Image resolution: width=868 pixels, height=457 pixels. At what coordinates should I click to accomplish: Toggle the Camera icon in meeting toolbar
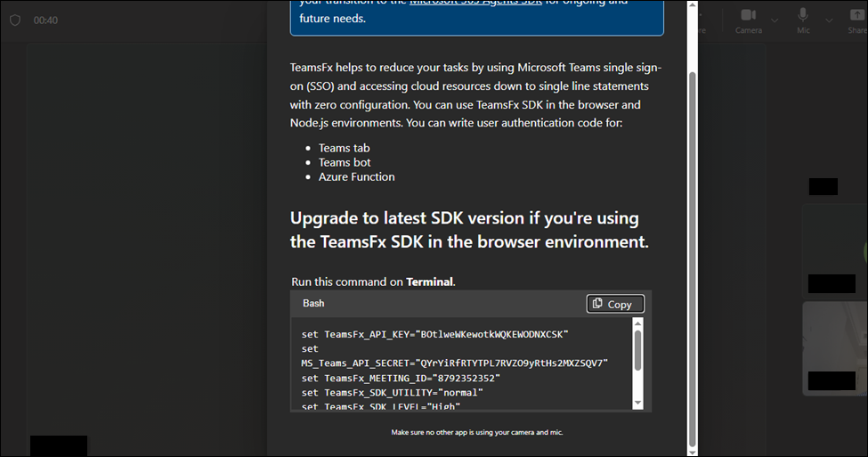[x=748, y=15]
